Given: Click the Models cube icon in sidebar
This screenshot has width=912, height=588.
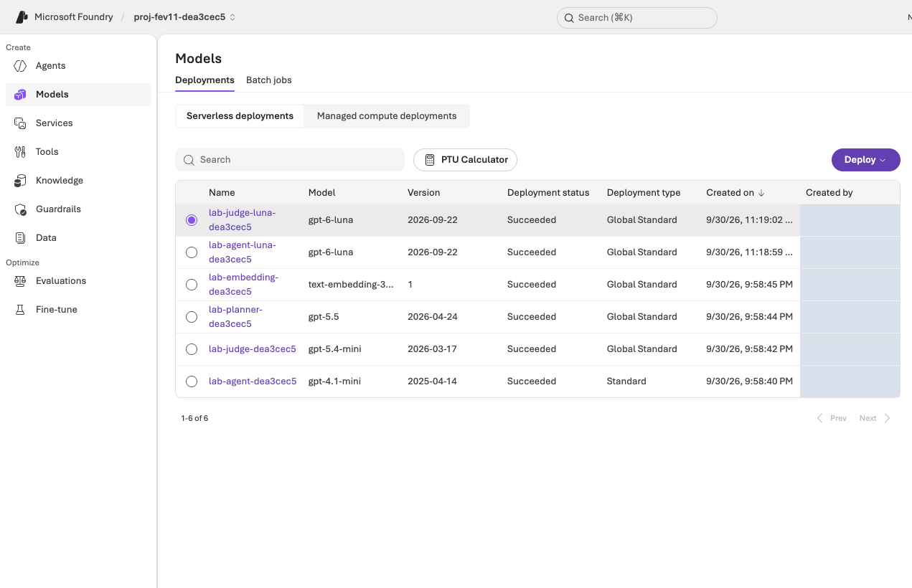Looking at the screenshot, I should 20,95.
